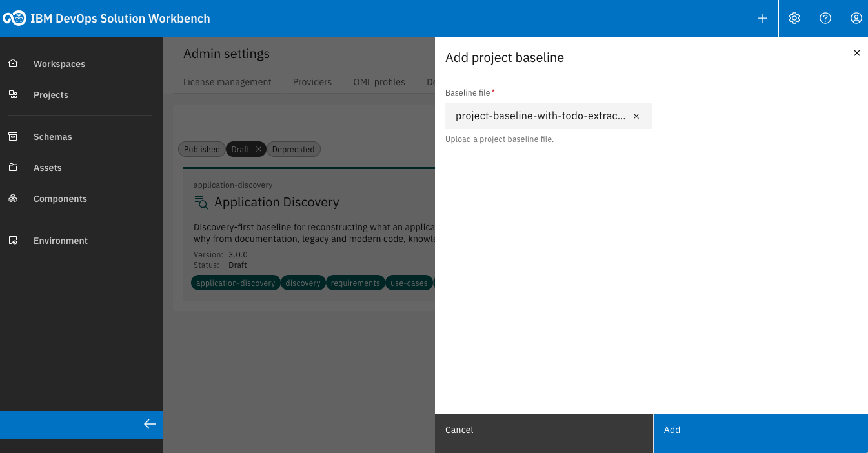
Task: Click the Schemas icon in sidebar
Action: (13, 136)
